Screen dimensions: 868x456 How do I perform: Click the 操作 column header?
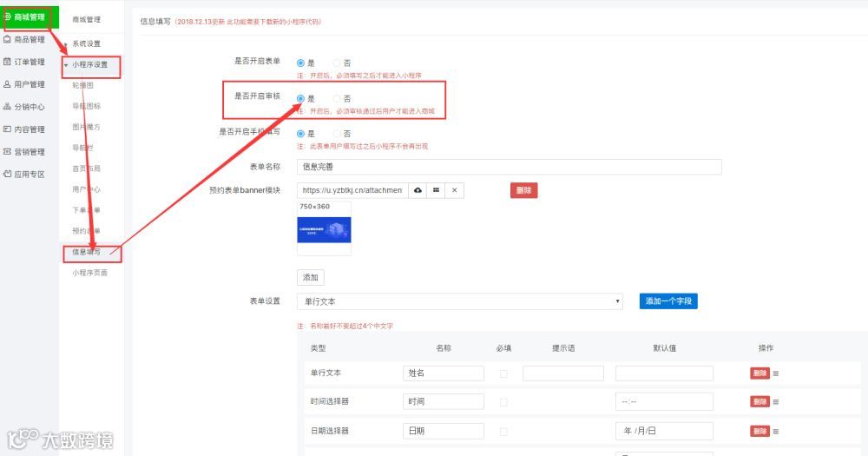point(766,348)
